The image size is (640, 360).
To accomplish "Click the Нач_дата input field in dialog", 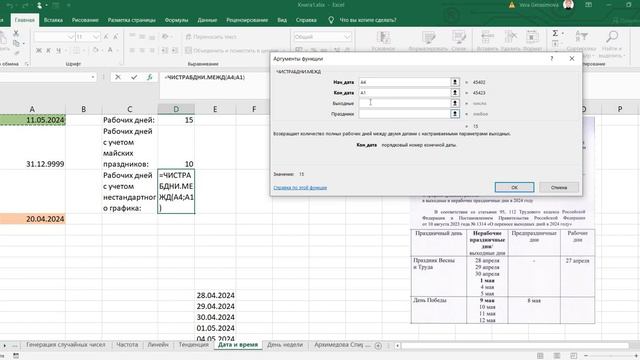I will (404, 82).
